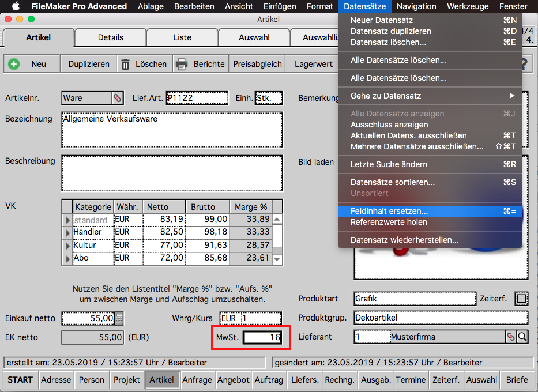Select 'Neuer Datensatz' in the Datensätze menu
The height and width of the screenshot is (392, 538).
point(430,20)
